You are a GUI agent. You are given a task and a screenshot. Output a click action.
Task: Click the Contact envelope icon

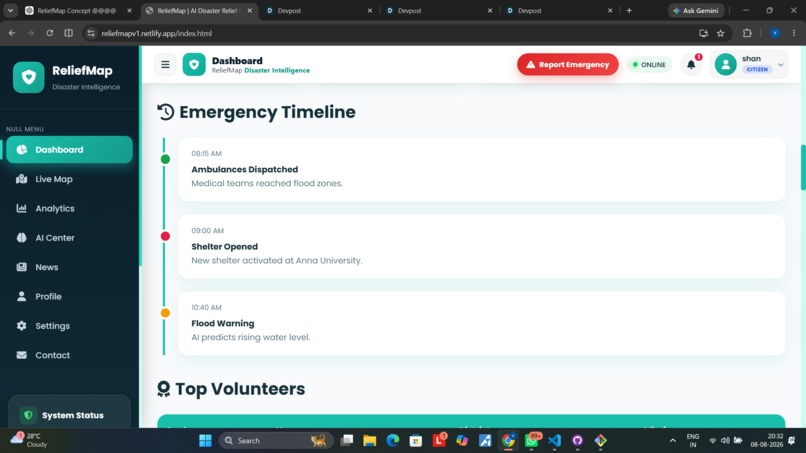22,355
